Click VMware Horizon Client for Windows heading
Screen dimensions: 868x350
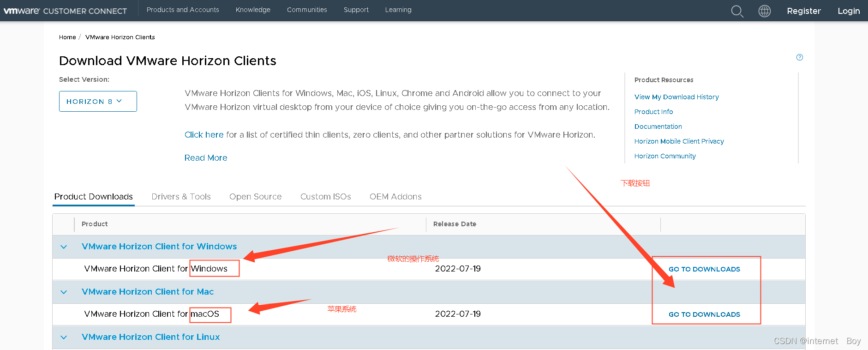[x=159, y=247]
